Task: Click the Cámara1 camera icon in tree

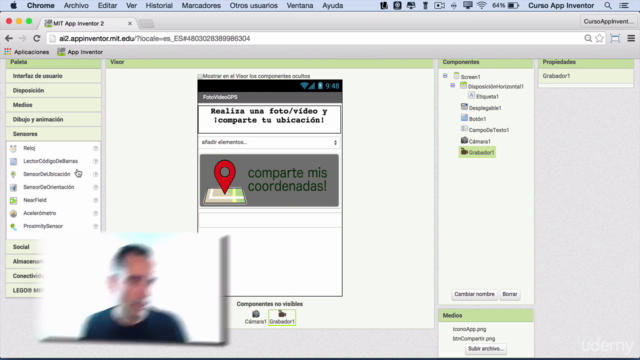Action: click(464, 140)
